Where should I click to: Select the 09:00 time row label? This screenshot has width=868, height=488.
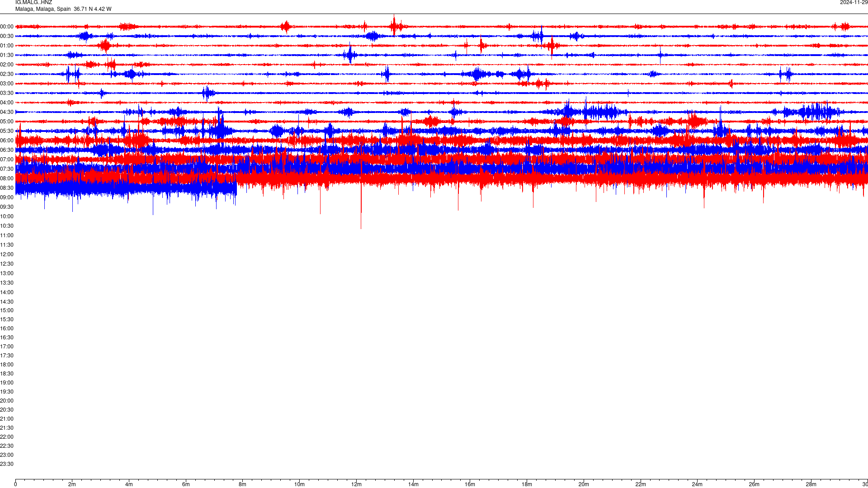(x=7, y=197)
